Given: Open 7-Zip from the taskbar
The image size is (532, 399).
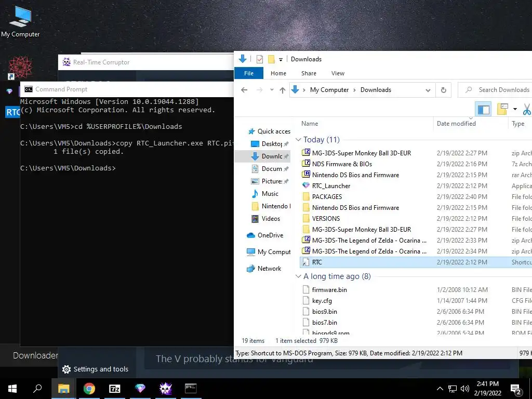Looking at the screenshot, I should [x=115, y=389].
